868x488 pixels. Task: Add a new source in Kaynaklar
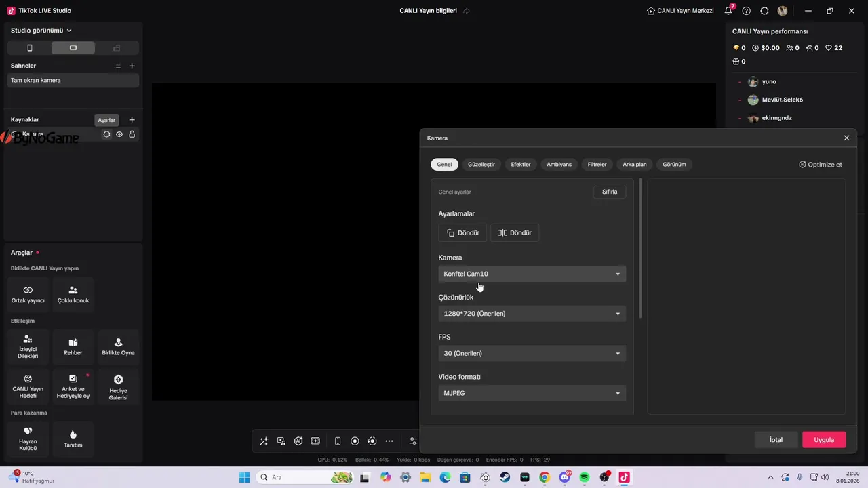coord(132,120)
